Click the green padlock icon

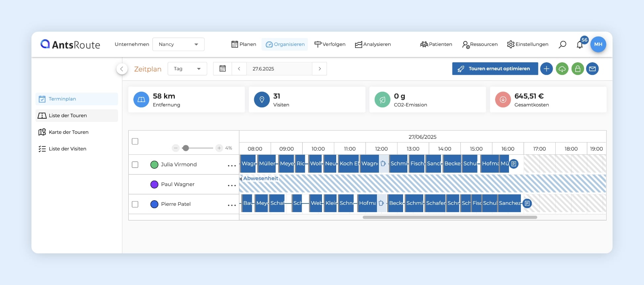(577, 69)
